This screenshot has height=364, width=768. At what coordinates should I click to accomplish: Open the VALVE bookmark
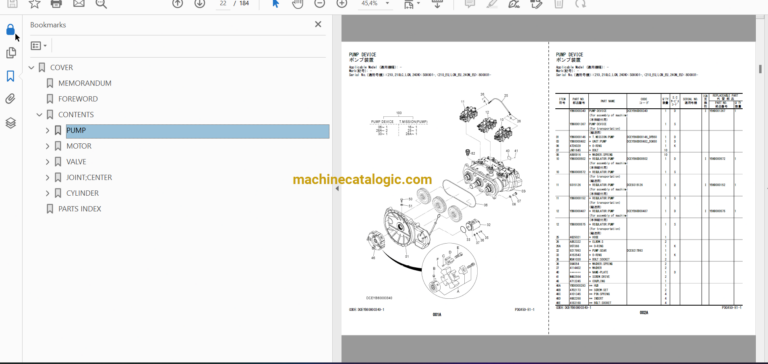click(x=76, y=162)
